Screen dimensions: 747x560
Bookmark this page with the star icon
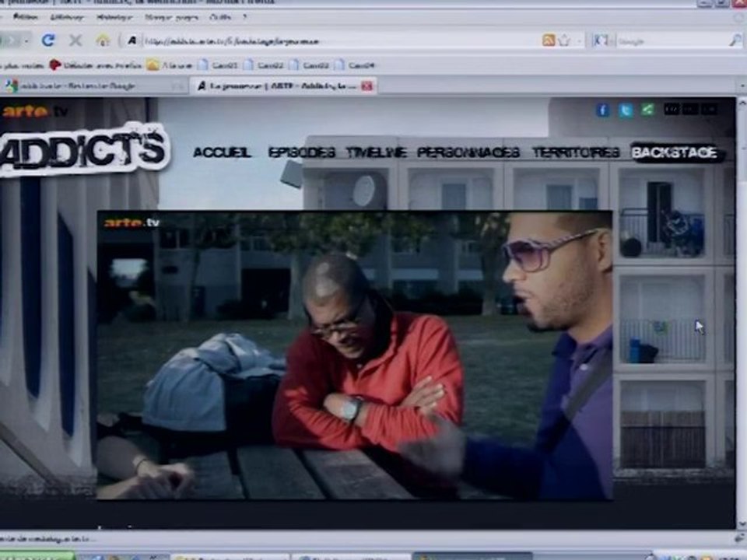click(x=565, y=40)
